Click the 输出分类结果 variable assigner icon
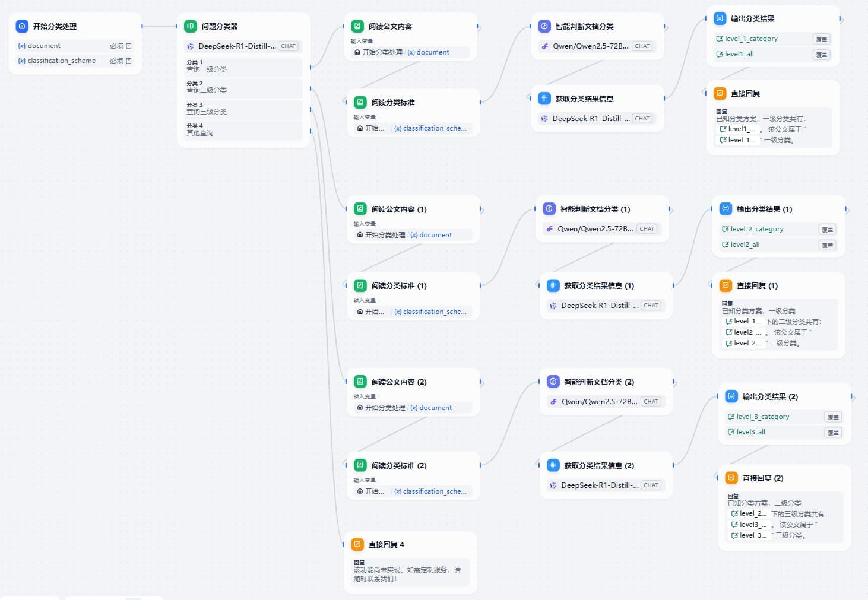The image size is (868, 600). (x=720, y=18)
